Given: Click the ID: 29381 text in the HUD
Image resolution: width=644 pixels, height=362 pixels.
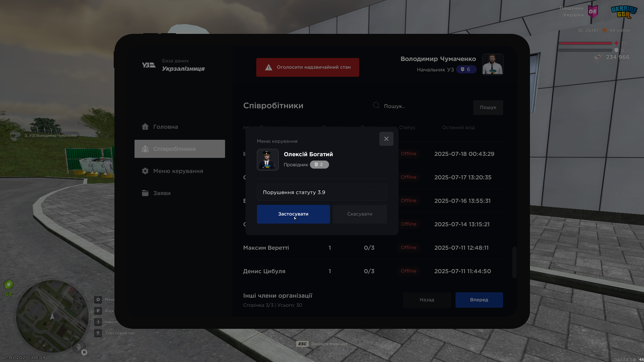Looking at the screenshot, I should click(x=588, y=30).
